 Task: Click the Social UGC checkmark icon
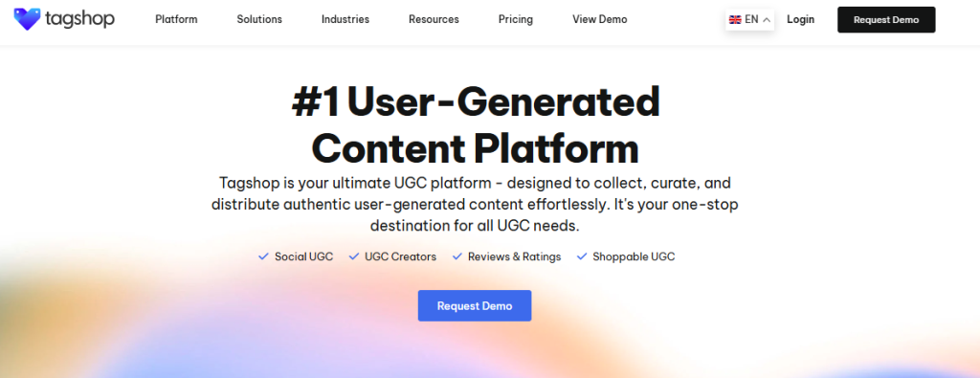tap(263, 256)
